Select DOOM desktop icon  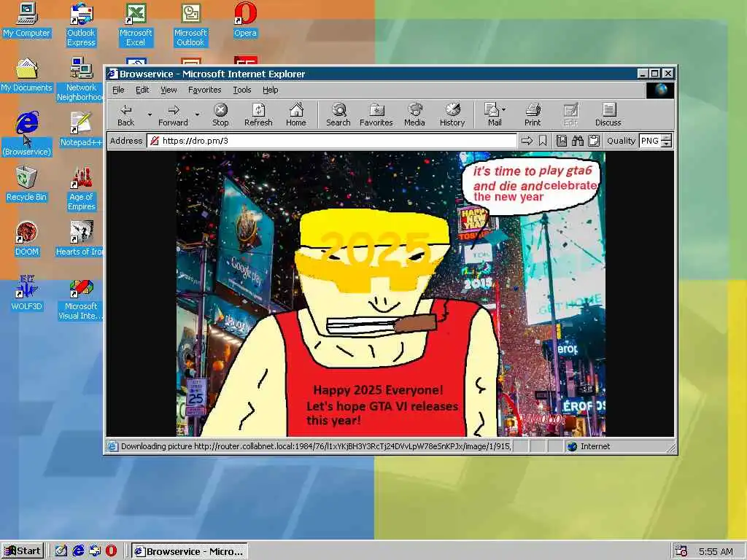(27, 239)
